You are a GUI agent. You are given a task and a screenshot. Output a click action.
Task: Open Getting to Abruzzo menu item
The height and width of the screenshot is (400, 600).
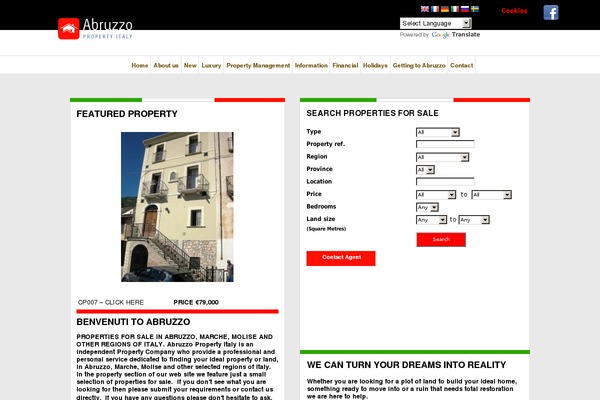coord(419,65)
